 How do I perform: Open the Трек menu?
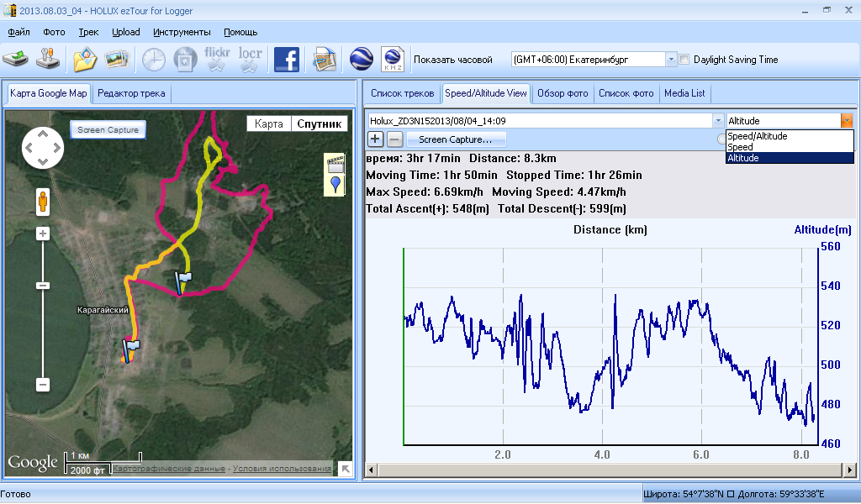[88, 32]
